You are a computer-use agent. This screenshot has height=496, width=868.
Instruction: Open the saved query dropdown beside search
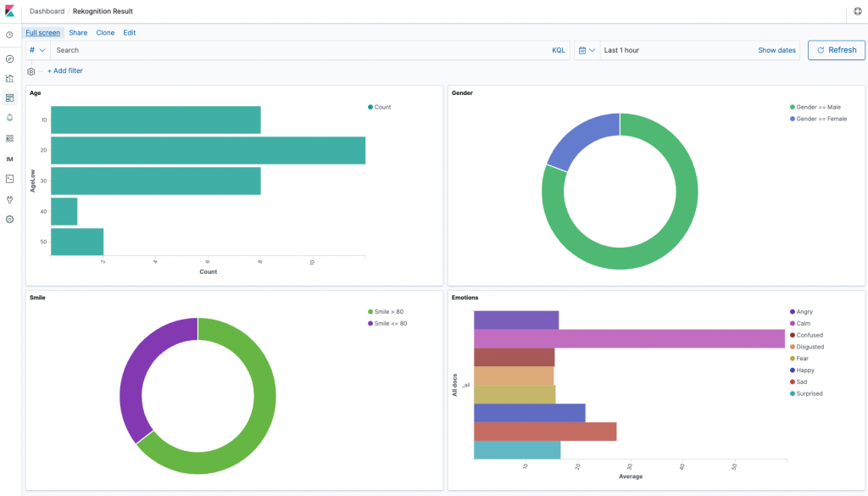click(36, 50)
